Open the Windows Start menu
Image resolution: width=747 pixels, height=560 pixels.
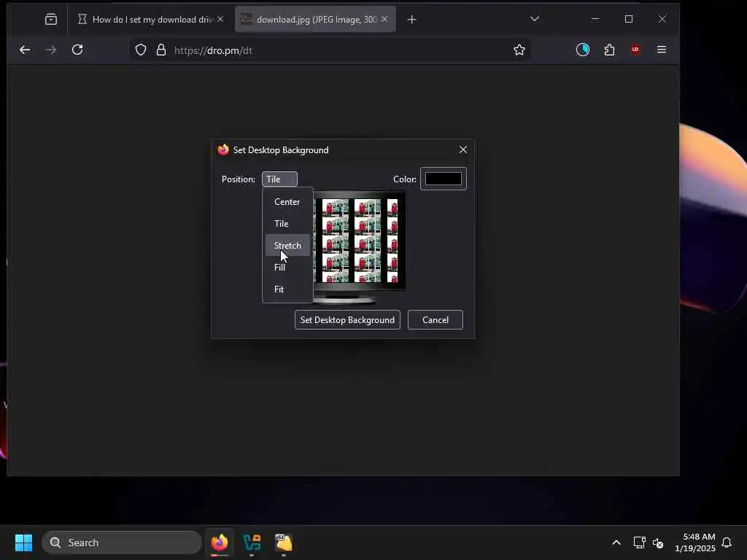point(23,542)
